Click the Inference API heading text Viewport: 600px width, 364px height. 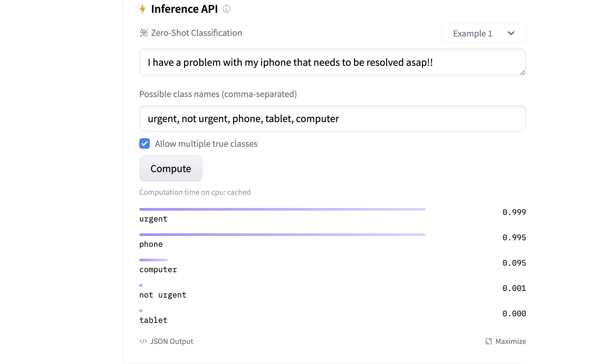pos(184,9)
